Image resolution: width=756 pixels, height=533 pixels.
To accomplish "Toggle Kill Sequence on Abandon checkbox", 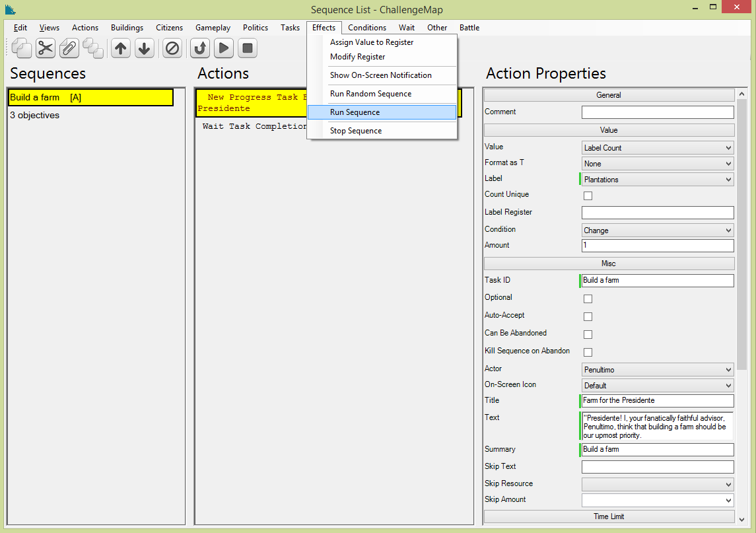I will tap(588, 353).
